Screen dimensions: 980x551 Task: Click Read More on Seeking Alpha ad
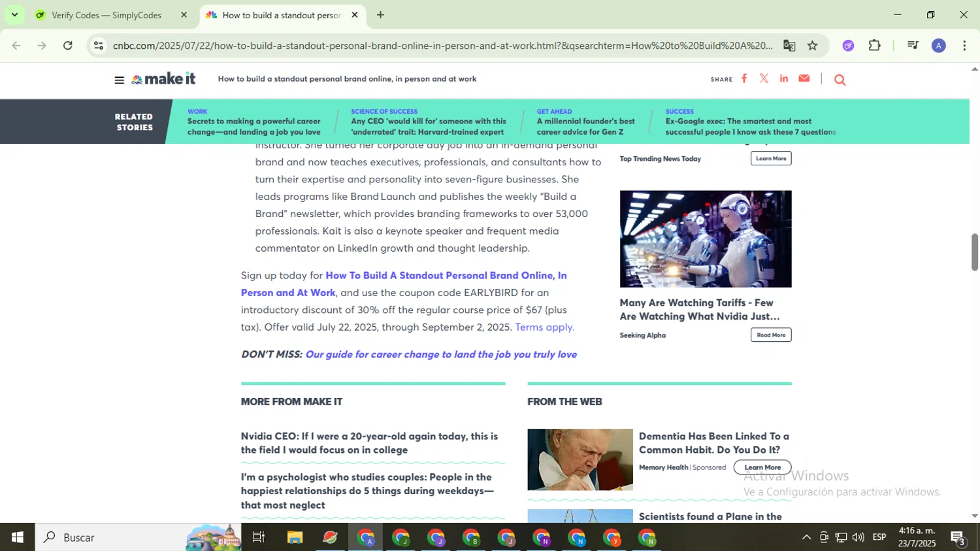tap(771, 335)
